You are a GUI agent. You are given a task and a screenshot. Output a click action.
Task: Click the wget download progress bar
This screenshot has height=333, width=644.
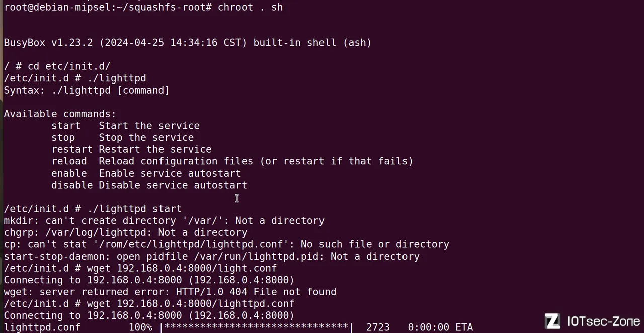pyautogui.click(x=256, y=327)
